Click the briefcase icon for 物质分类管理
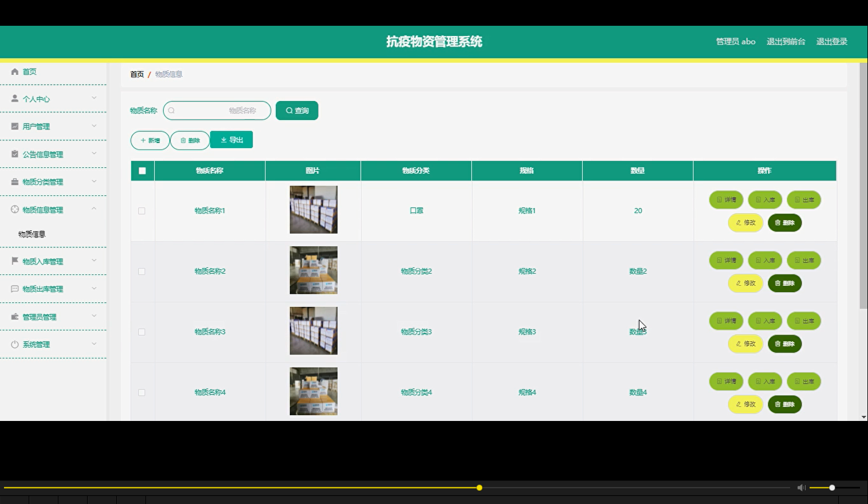Viewport: 868px width, 504px height. click(x=15, y=182)
